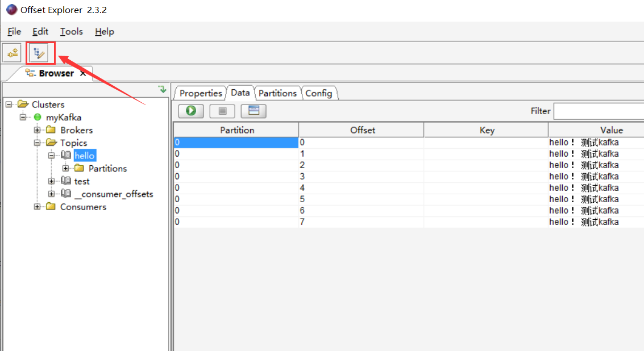Click the Value cell in offset 7 row
644x351 pixels.
coord(596,222)
